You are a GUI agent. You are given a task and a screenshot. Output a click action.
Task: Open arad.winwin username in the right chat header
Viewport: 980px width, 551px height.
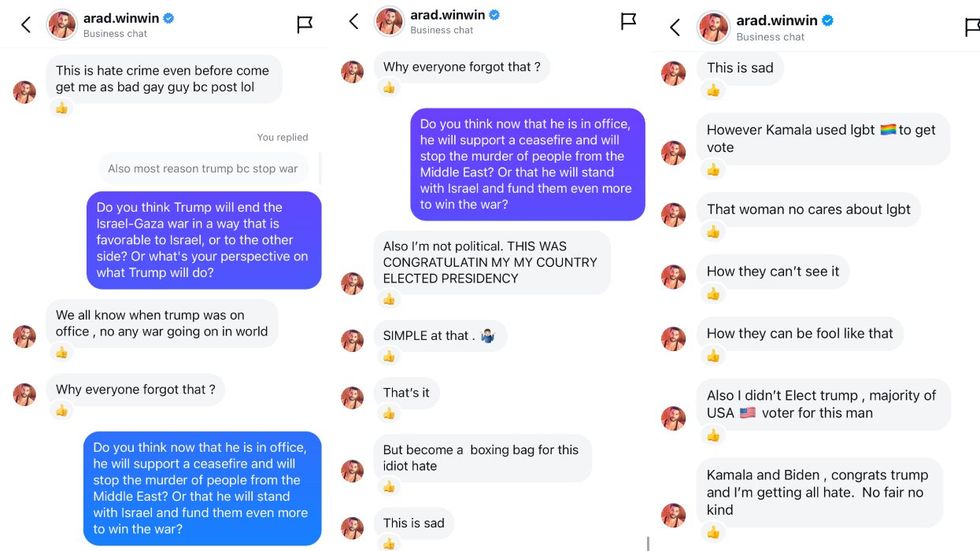pos(776,20)
